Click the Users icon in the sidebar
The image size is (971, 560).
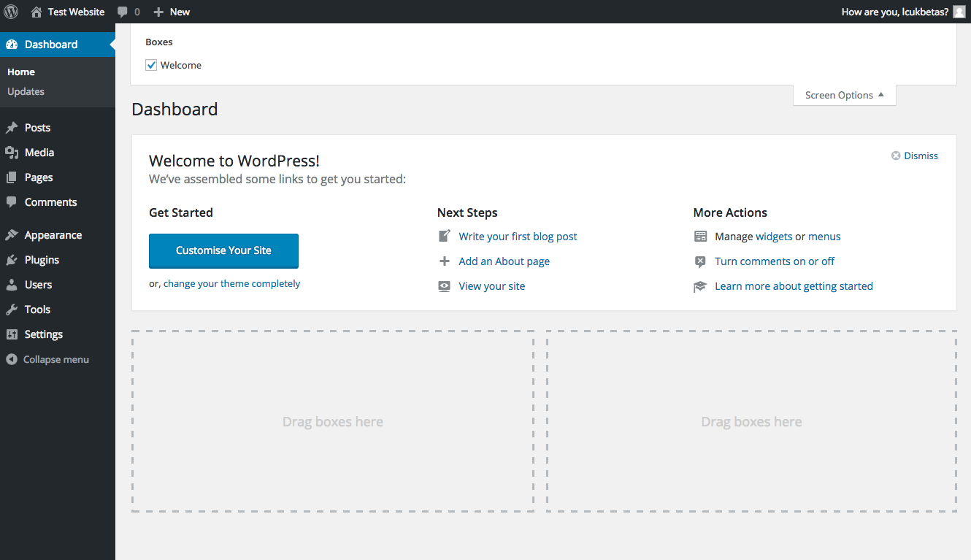point(13,284)
